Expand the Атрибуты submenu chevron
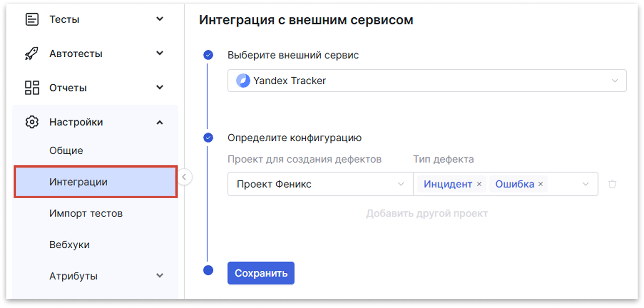Screen dimensions: 644x308 pos(160,275)
